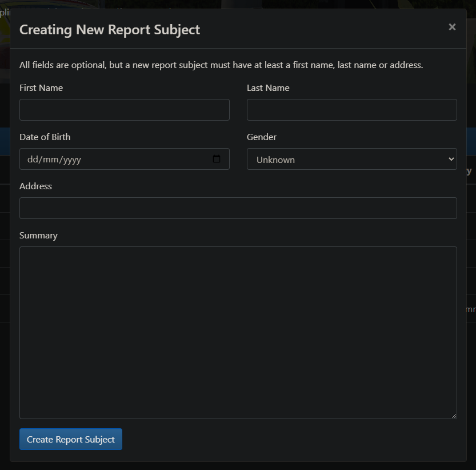Select the dd day segment
476x470 pixels.
click(x=33, y=160)
